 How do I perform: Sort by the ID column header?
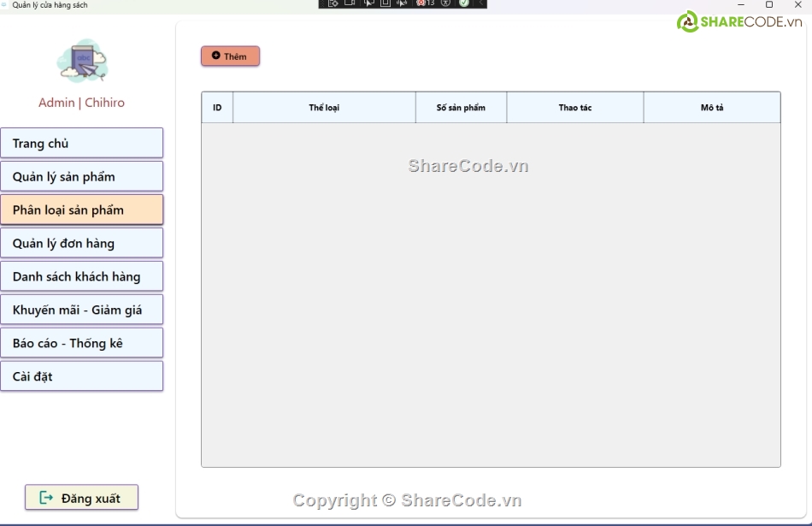[217, 108]
